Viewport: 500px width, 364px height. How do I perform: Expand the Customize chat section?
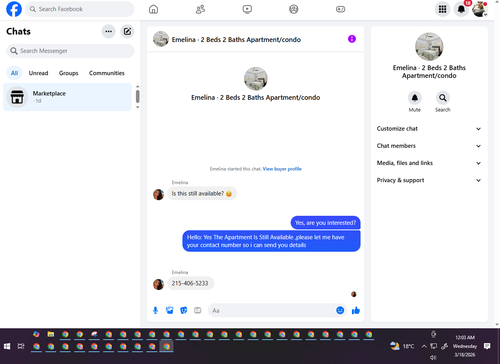coord(429,129)
